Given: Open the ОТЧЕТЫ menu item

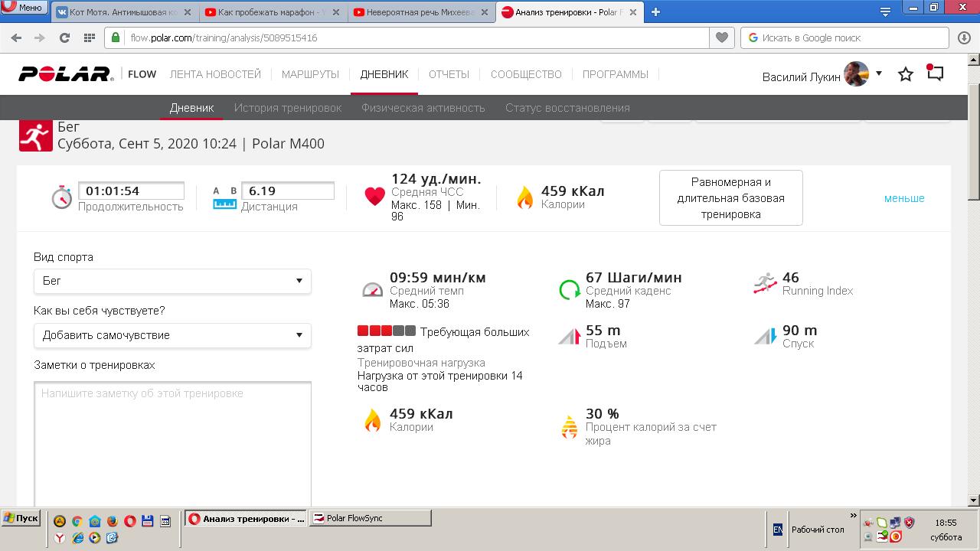Looking at the screenshot, I should coord(449,74).
